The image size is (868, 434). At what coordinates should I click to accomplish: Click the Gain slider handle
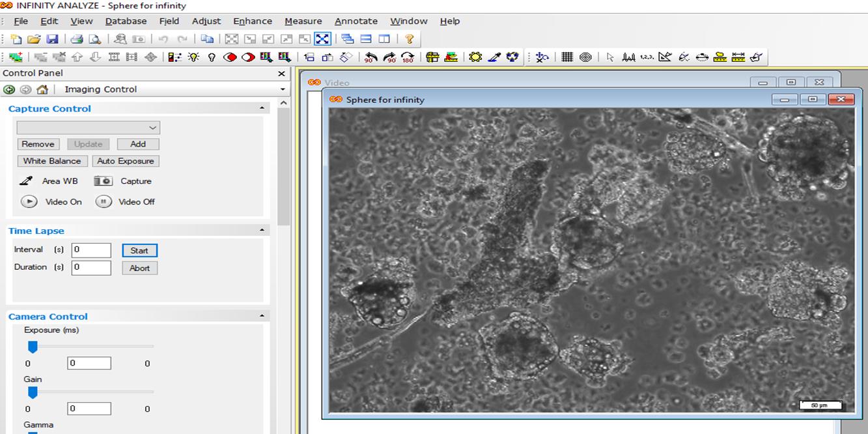click(32, 392)
